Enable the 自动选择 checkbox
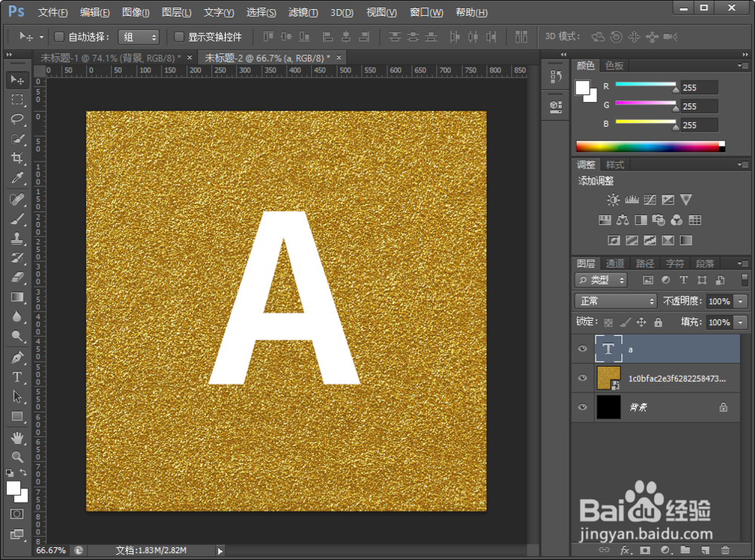This screenshot has height=560, width=755. coord(59,36)
